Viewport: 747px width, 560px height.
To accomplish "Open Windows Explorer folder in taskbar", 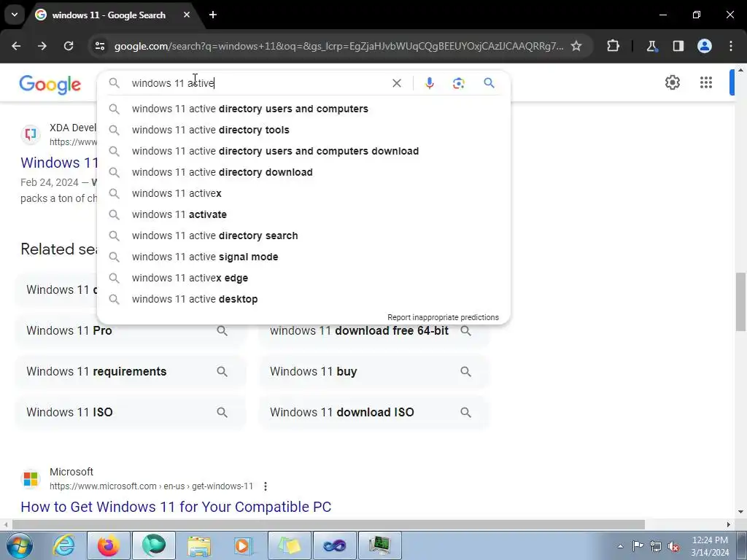I will [199, 545].
